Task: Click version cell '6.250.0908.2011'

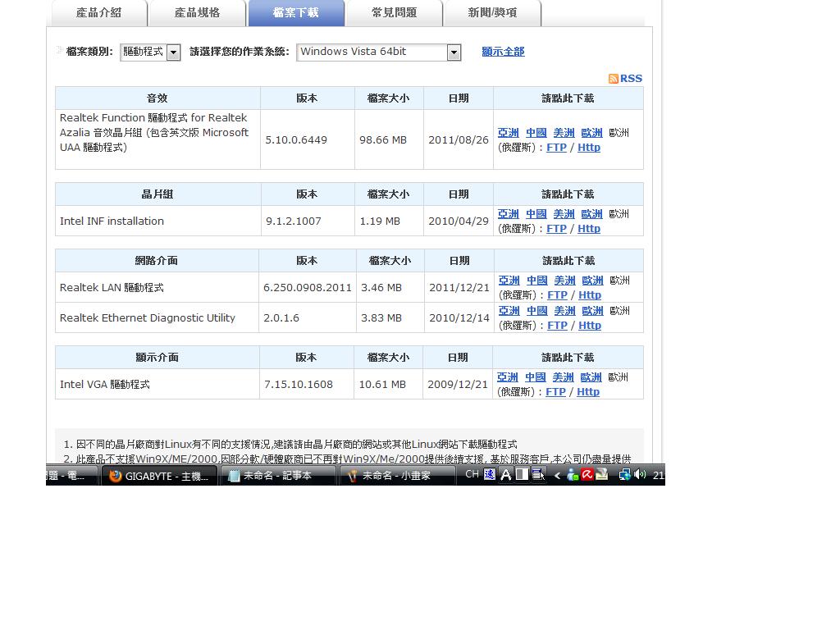Action: pyautogui.click(x=308, y=288)
